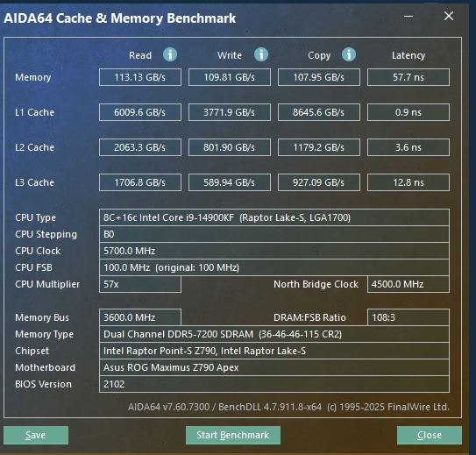The width and height of the screenshot is (476, 455).
Task: Click the L1 Cache read value 6009.6 GB/s
Action: point(140,112)
